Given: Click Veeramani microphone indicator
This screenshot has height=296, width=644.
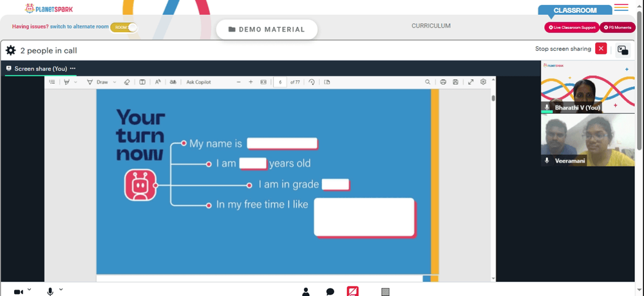Looking at the screenshot, I should click(x=547, y=160).
